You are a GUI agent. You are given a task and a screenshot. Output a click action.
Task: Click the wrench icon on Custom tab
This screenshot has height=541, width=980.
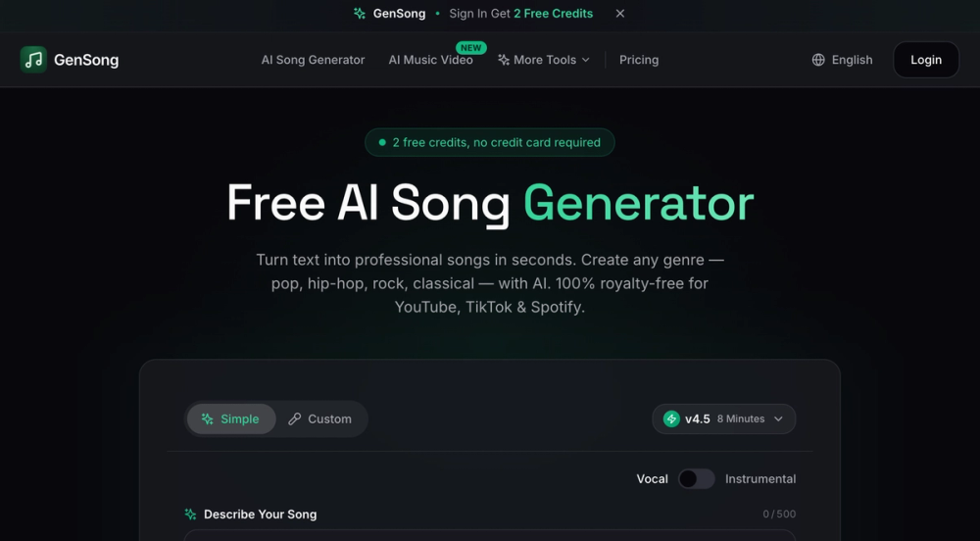point(294,419)
